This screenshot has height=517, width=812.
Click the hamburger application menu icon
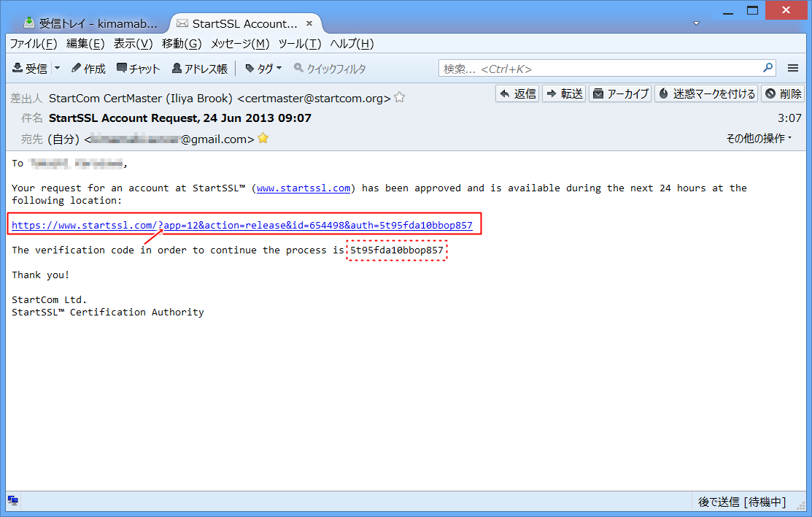(793, 68)
